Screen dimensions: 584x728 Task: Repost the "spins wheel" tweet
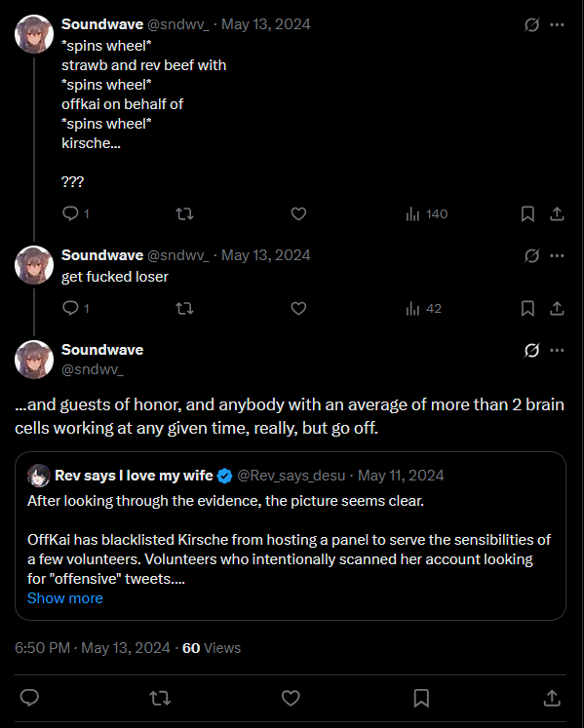click(x=184, y=214)
